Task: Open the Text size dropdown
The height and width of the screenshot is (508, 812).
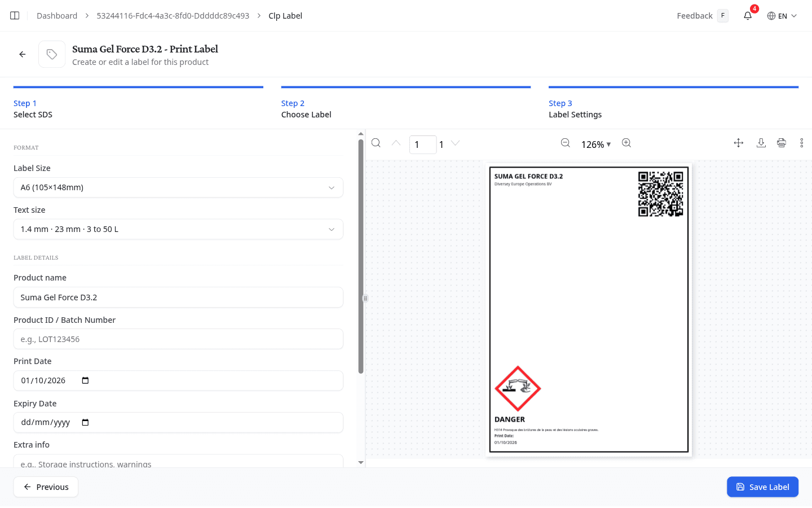Action: 178,229
